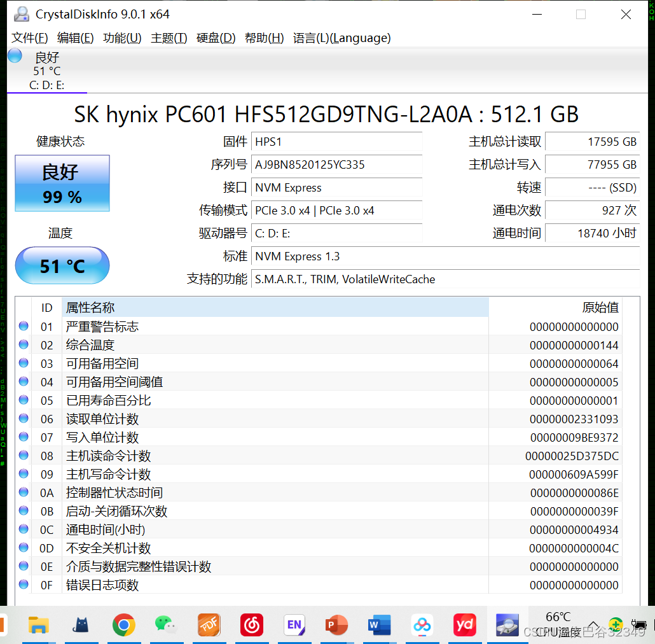Click status icon for 已用寿命百分比 row
655x644 pixels.
click(24, 400)
